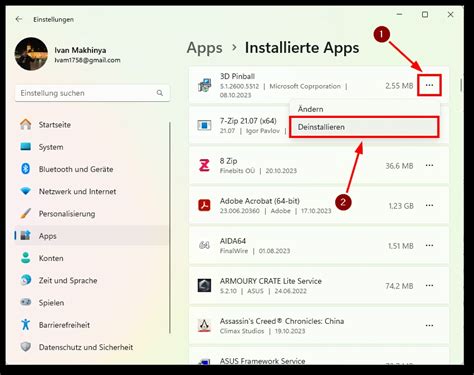Click the Startseite home icon
This screenshot has width=474, height=375.
tap(26, 124)
